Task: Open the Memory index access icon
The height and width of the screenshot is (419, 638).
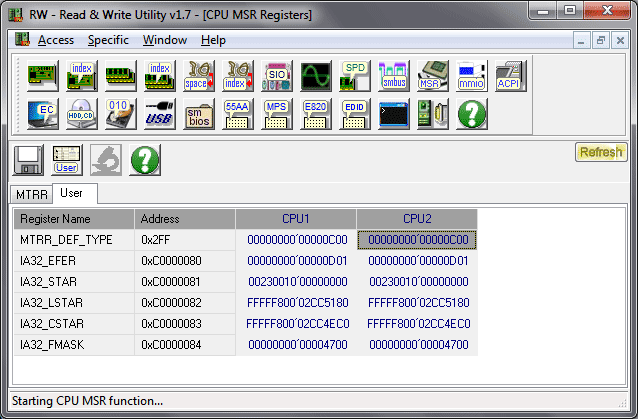Action: 160,76
